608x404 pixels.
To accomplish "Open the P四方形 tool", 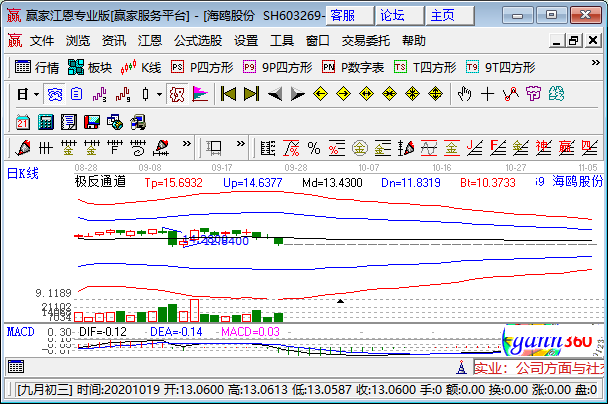I will click(202, 67).
